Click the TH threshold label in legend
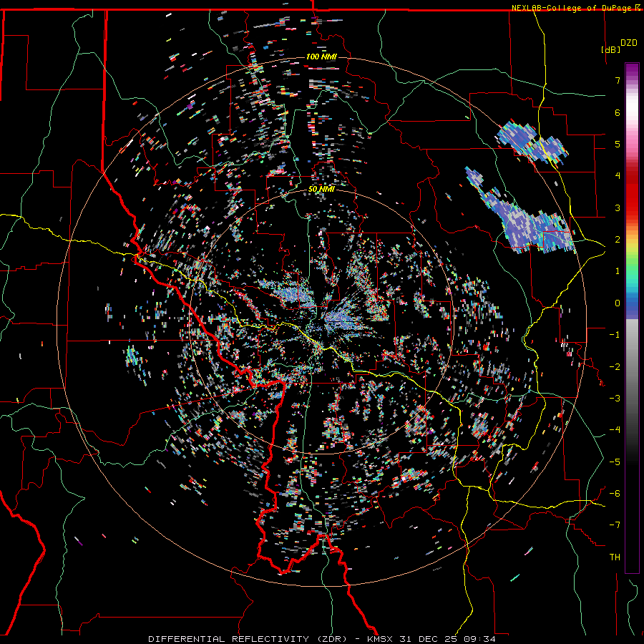Viewport: 644px width, 644px height. click(x=615, y=557)
